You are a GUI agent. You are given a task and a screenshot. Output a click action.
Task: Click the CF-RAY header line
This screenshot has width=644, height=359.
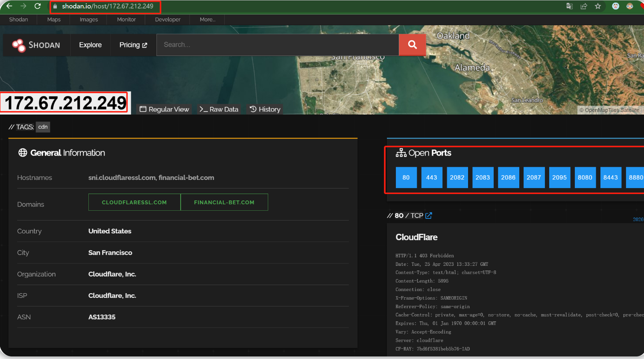point(433,349)
